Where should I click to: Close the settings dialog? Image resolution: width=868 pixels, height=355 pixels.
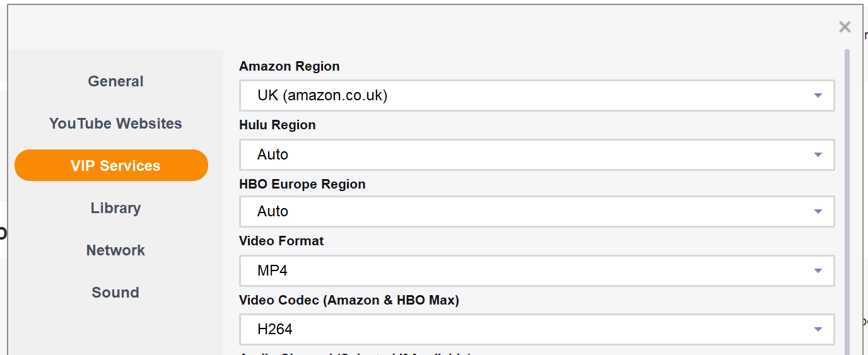[845, 26]
